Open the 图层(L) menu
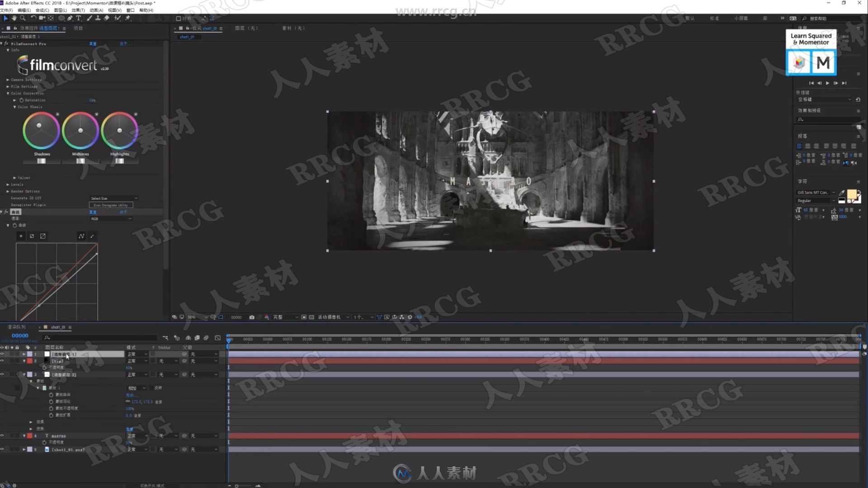 60,10
